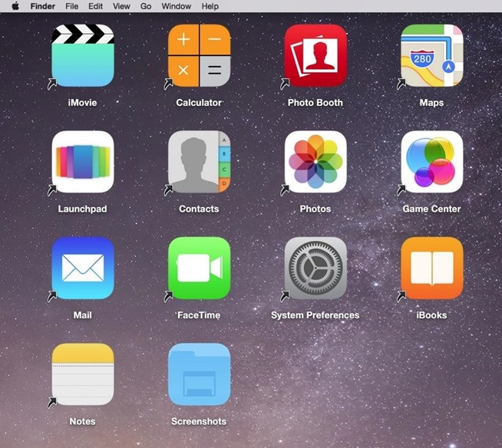Screen dimensions: 502x448
Task: Select the Launchpad desktop icon
Action: click(x=83, y=162)
